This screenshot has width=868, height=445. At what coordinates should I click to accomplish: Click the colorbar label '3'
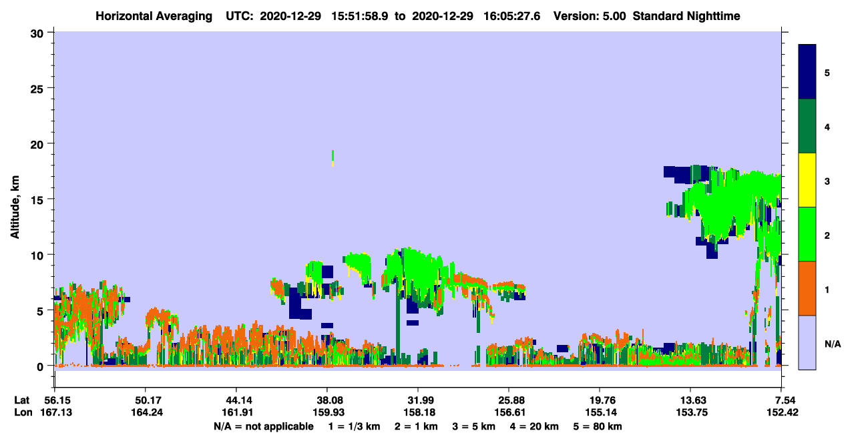(827, 181)
